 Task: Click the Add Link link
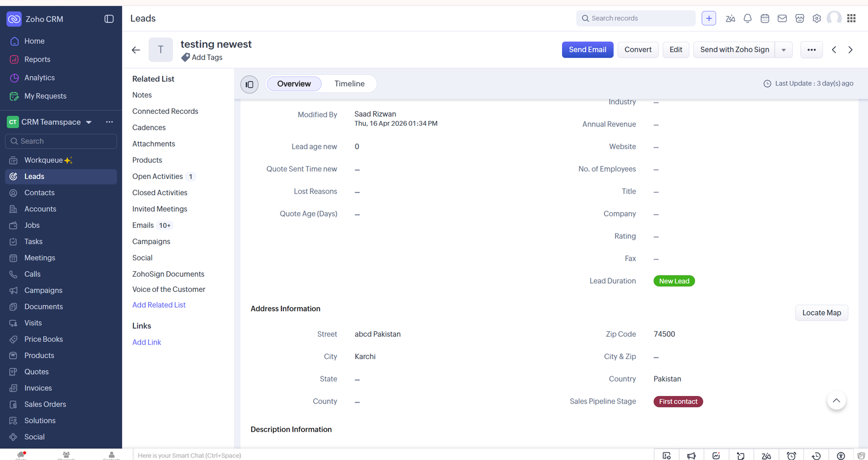click(146, 342)
